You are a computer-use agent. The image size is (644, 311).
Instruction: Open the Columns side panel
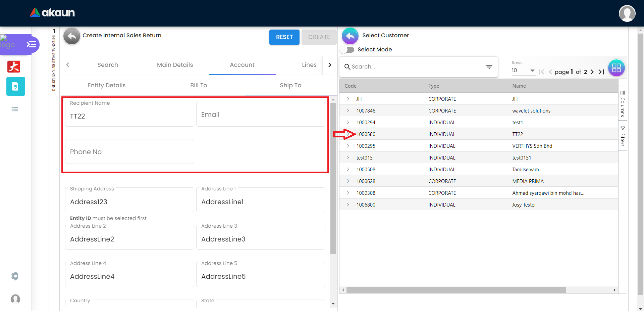[x=623, y=103]
